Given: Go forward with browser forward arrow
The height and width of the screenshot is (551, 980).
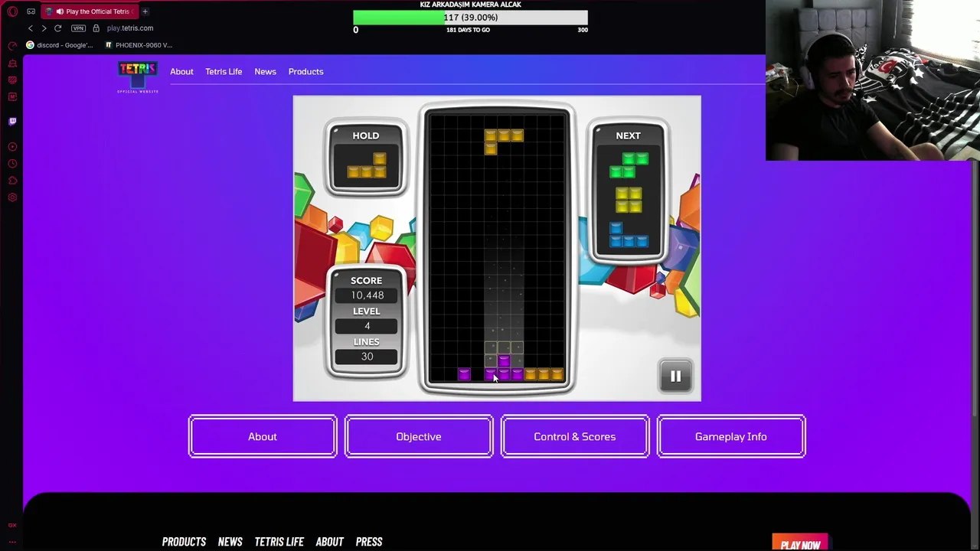Looking at the screenshot, I should (44, 28).
